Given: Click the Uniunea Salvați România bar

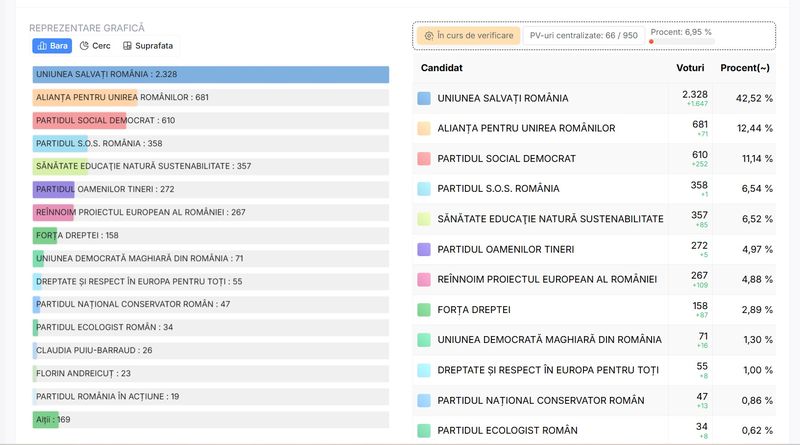Looking at the screenshot, I should (210, 75).
